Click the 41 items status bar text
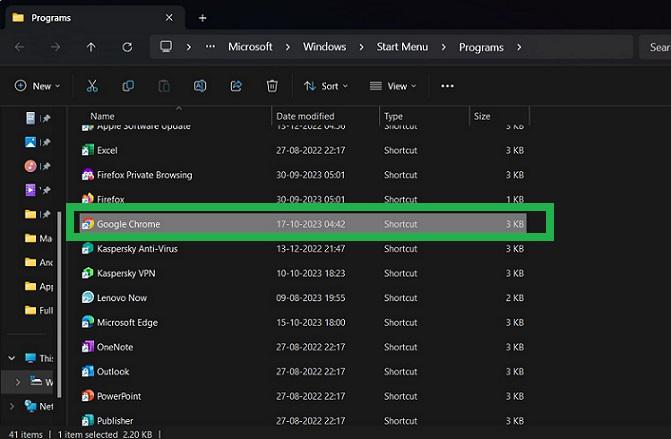 [x=26, y=434]
